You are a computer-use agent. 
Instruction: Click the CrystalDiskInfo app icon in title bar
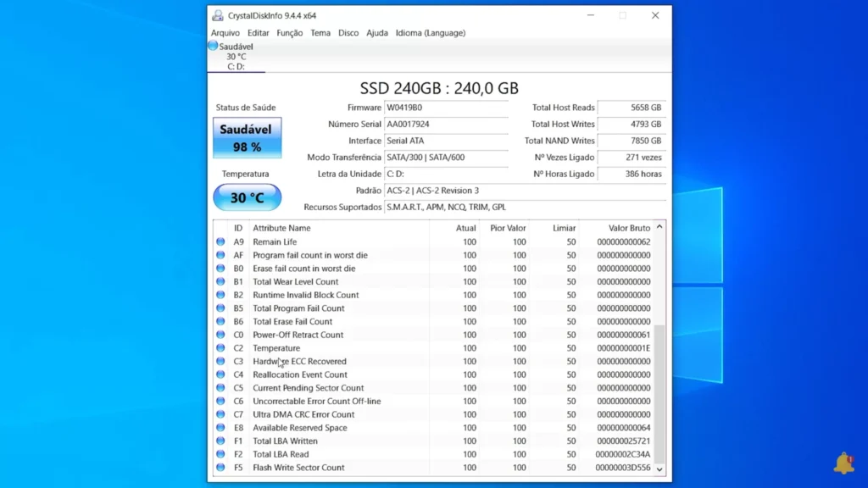tap(218, 15)
